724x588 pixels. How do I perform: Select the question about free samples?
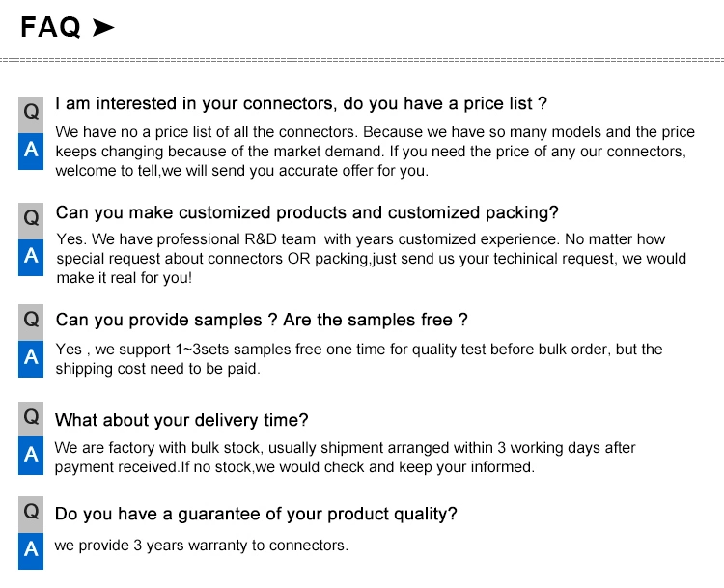click(262, 320)
